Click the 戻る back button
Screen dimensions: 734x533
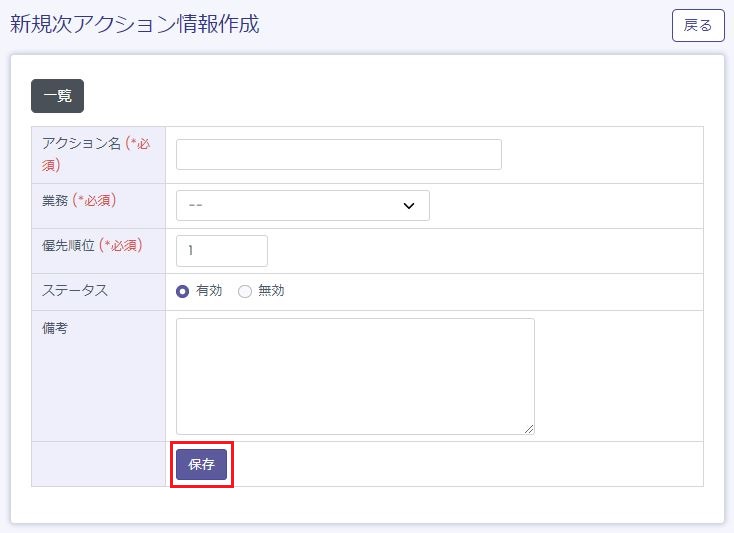click(697, 26)
